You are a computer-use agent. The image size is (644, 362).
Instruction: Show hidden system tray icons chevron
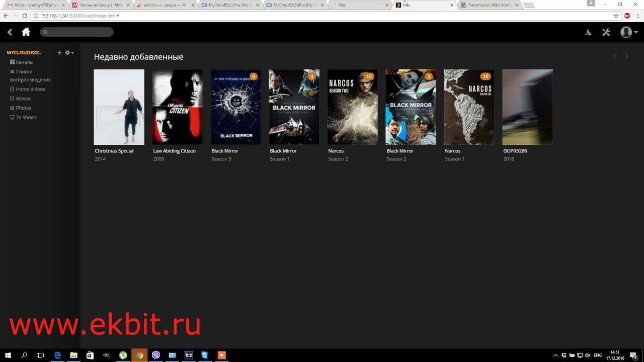pos(555,355)
